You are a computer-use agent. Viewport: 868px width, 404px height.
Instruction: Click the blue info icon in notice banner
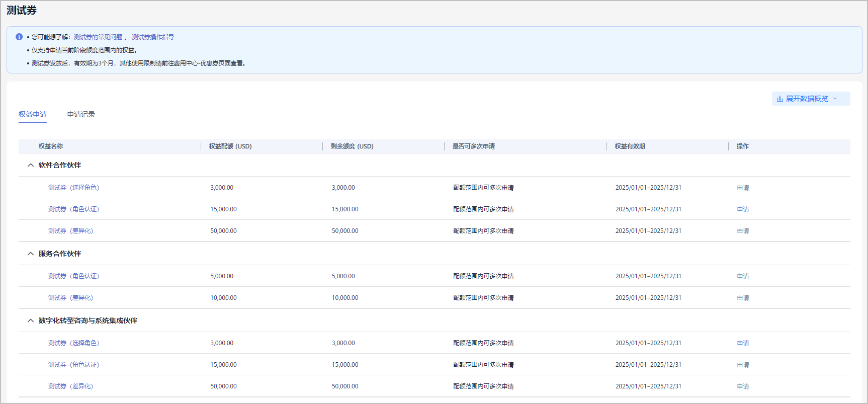pyautogui.click(x=19, y=37)
